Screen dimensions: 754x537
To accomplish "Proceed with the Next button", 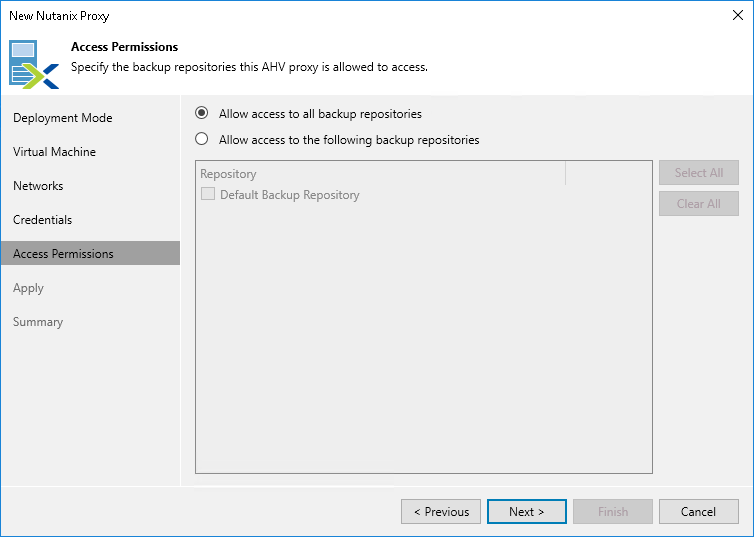I will [x=527, y=512].
